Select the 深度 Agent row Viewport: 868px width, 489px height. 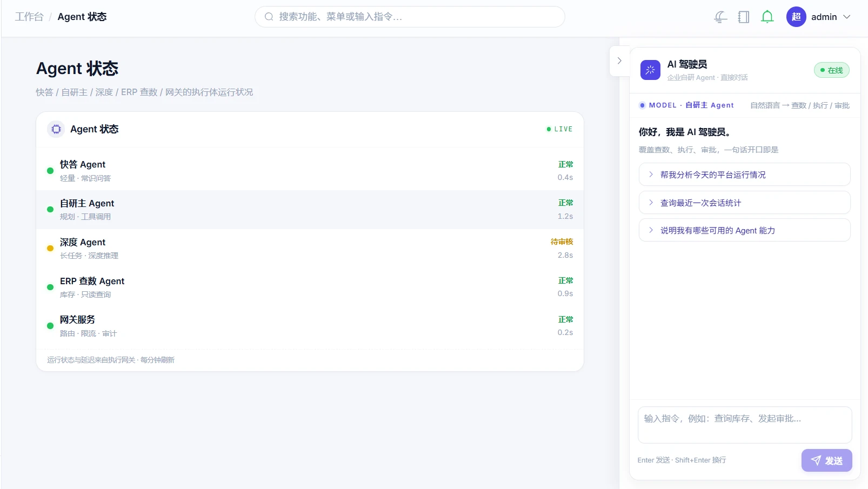[x=310, y=249]
